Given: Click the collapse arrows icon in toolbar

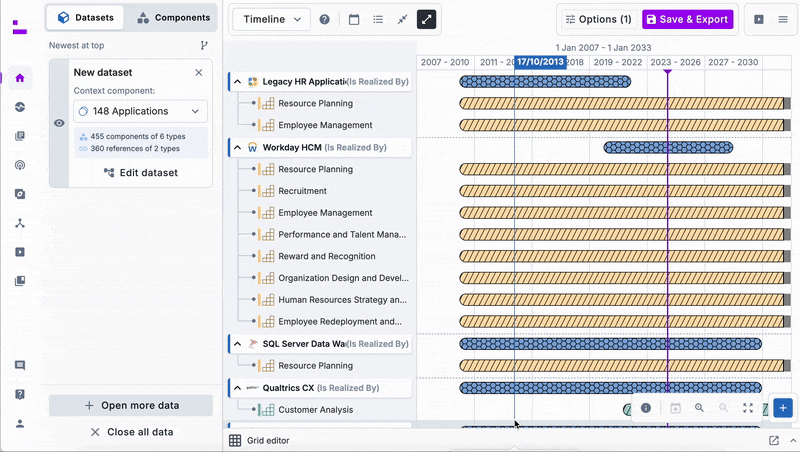Looking at the screenshot, I should pyautogui.click(x=402, y=19).
